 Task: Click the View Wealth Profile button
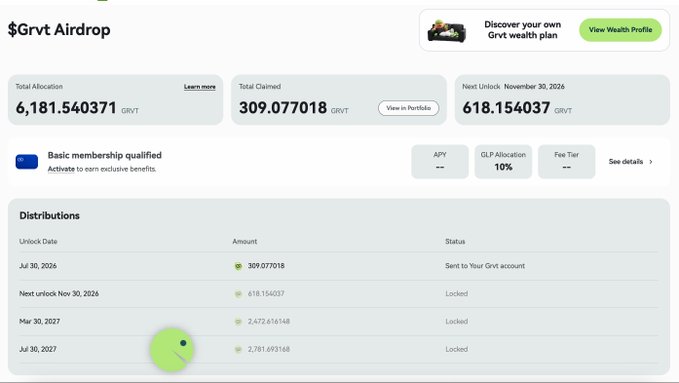click(620, 30)
